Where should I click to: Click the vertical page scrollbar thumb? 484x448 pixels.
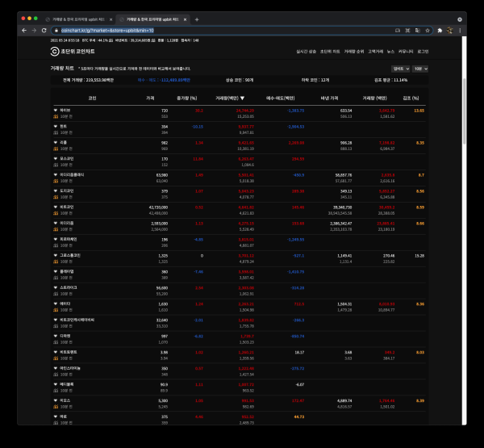465,111
